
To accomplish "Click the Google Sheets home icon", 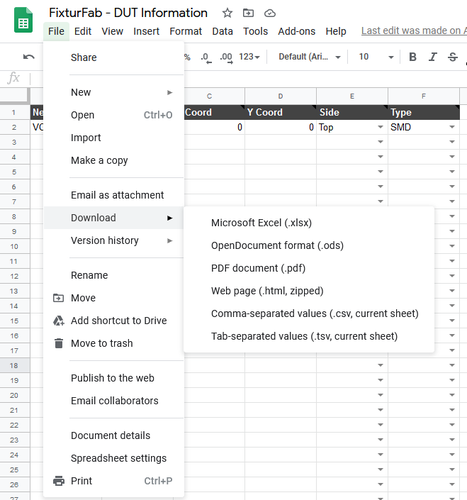I will pyautogui.click(x=23, y=20).
